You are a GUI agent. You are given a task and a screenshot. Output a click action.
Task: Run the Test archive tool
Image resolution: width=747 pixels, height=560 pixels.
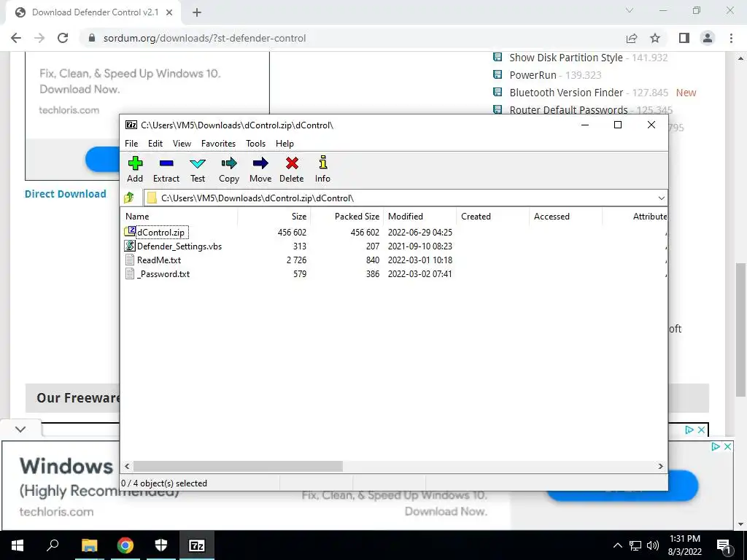pyautogui.click(x=198, y=163)
